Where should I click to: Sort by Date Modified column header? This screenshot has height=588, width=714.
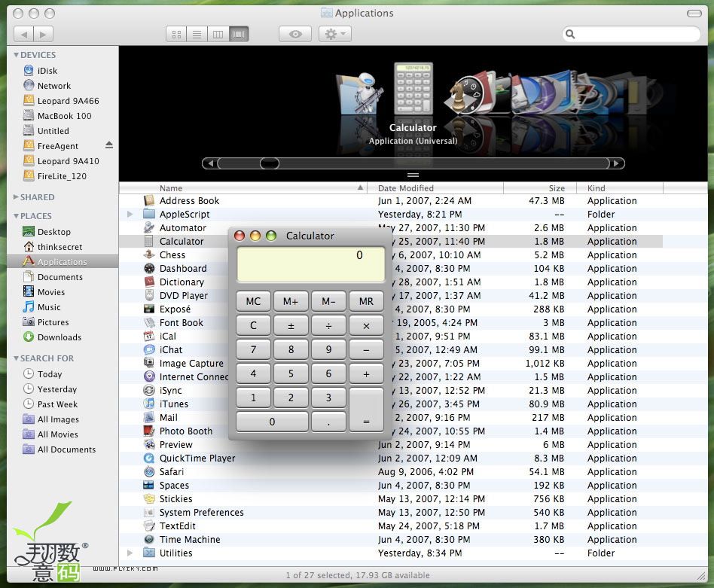(x=435, y=188)
